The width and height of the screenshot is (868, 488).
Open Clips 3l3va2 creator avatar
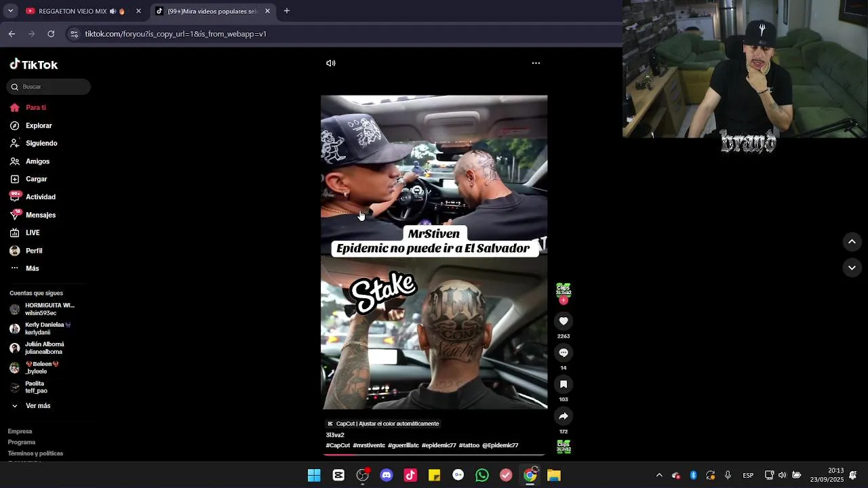(564, 290)
